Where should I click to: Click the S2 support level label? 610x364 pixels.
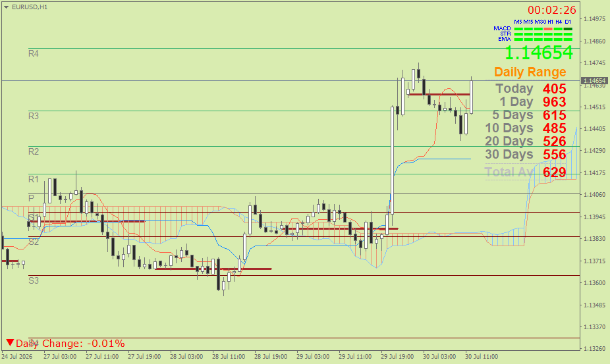click(x=34, y=242)
